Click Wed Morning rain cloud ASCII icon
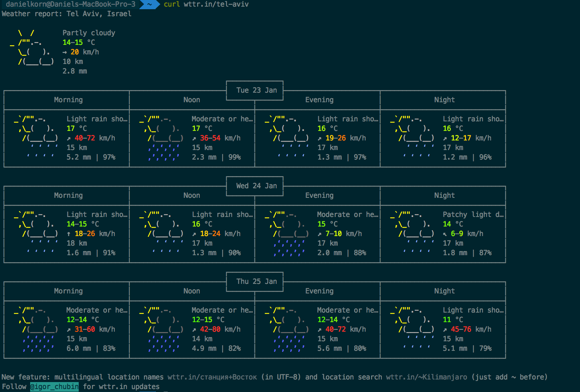This screenshot has height=392, width=580. coord(36,233)
